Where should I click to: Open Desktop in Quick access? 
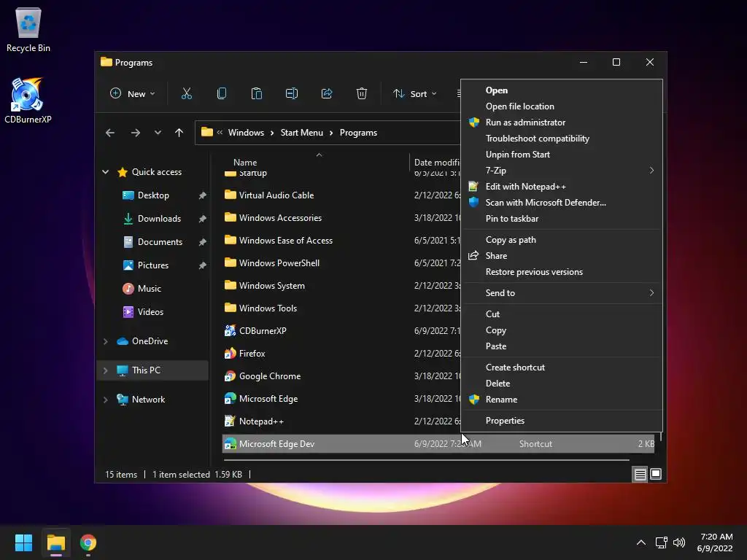pos(153,195)
